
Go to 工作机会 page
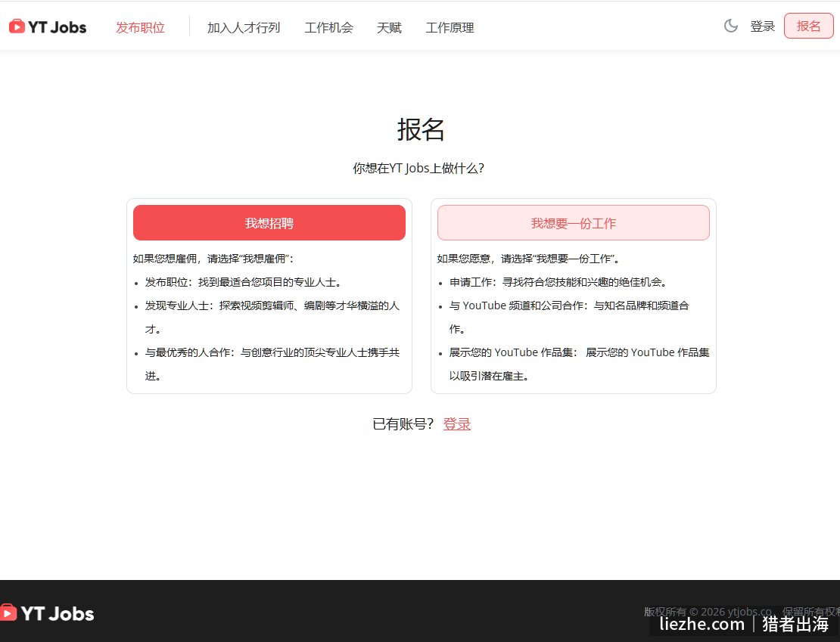coord(329,27)
